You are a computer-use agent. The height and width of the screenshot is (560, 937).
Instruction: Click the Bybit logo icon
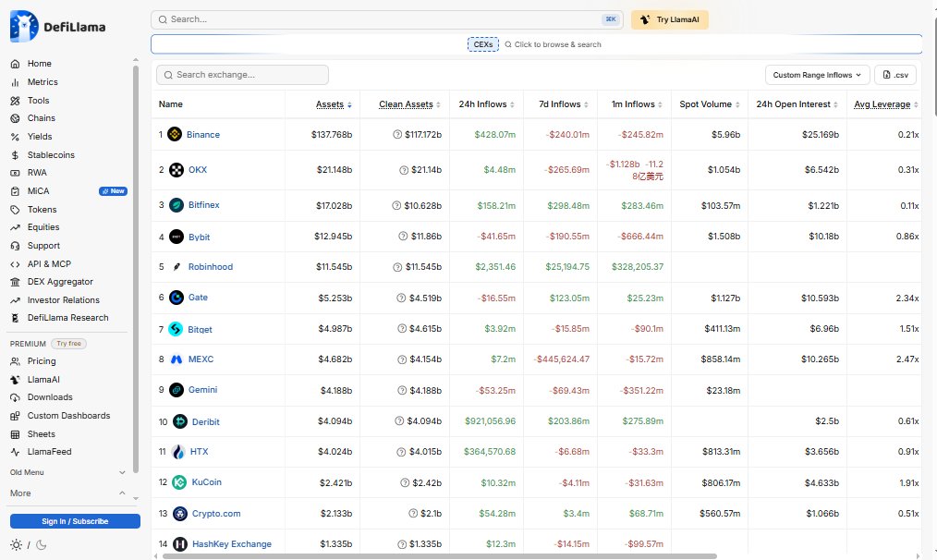176,237
